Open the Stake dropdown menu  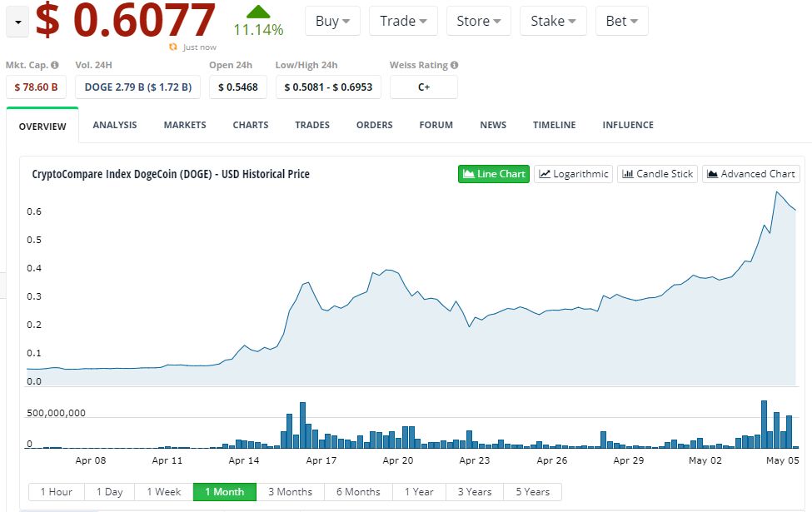(x=553, y=21)
